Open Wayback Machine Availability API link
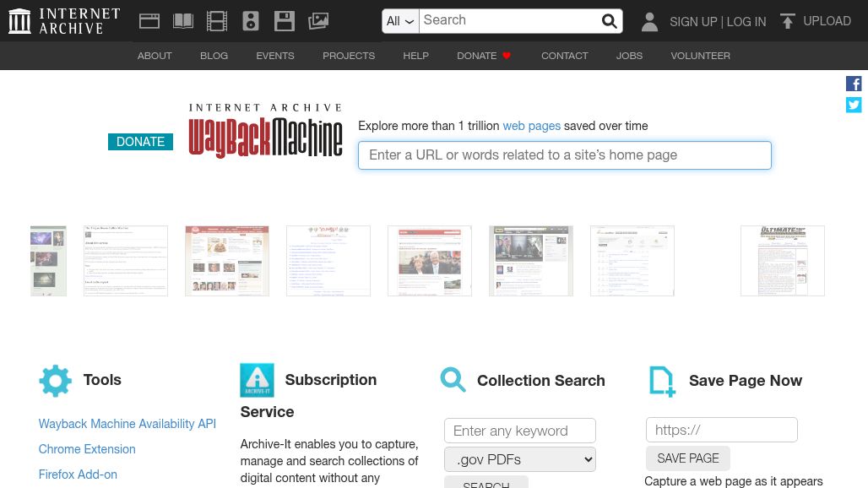 pyautogui.click(x=127, y=424)
